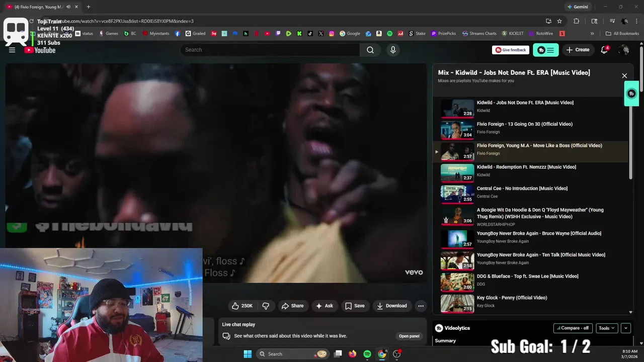644x362 pixels.
Task: Click the TubeBuddy floating side tab
Action: 631,94
